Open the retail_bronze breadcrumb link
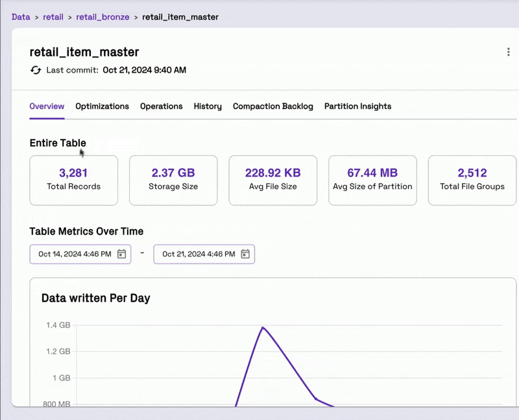 tap(103, 17)
